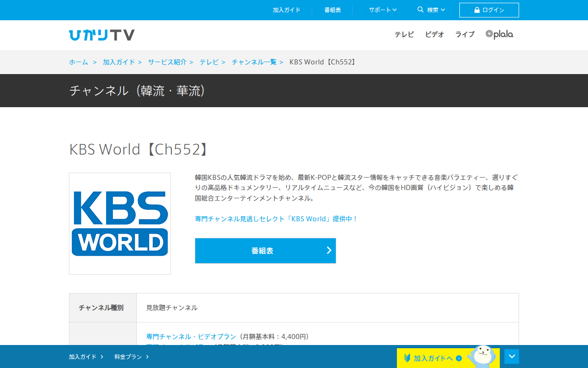This screenshot has width=588, height=368.
Task: Click the KBS World【Ch552】 breadcrumb text
Action: coord(323,62)
